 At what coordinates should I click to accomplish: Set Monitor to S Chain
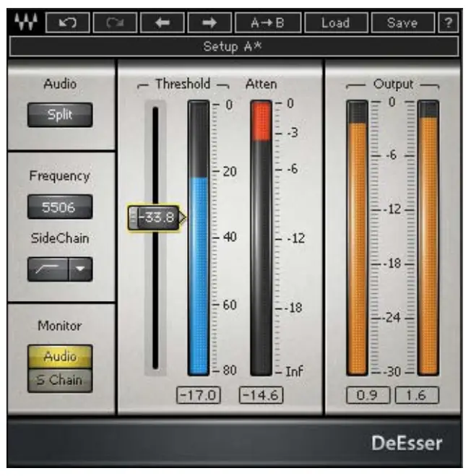coord(60,381)
